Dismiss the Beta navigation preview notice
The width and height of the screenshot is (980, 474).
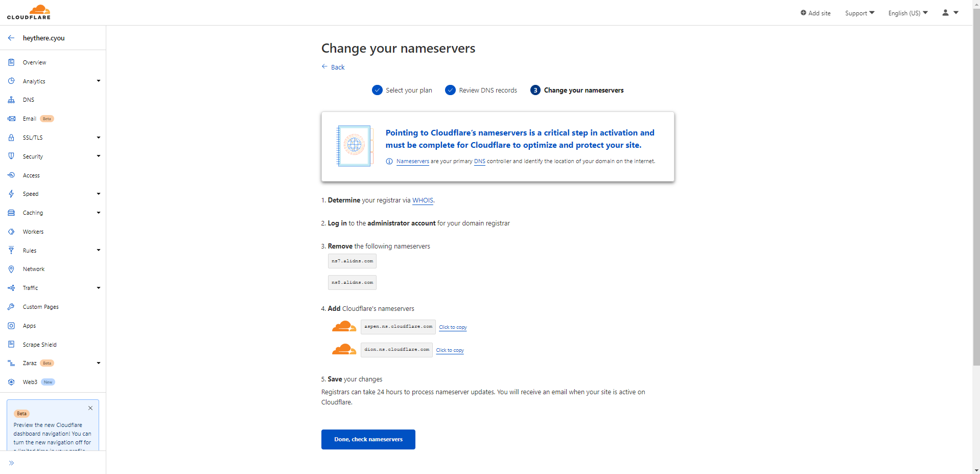(x=90, y=408)
